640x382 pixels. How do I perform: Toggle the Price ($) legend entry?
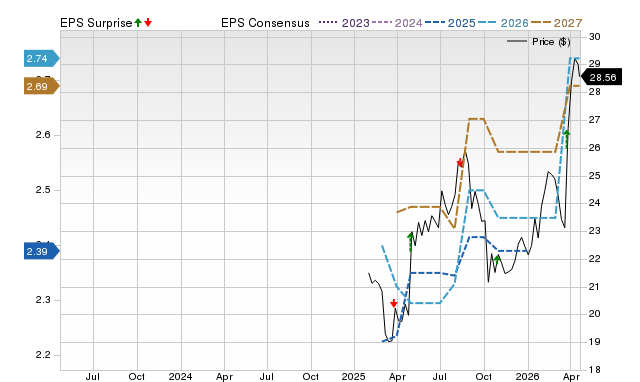(x=539, y=42)
